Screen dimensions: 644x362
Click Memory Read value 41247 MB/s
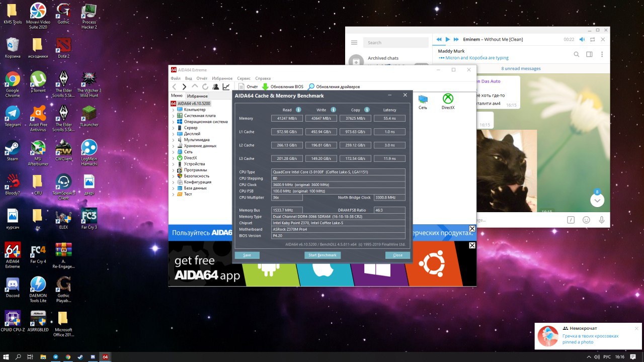pyautogui.click(x=287, y=118)
